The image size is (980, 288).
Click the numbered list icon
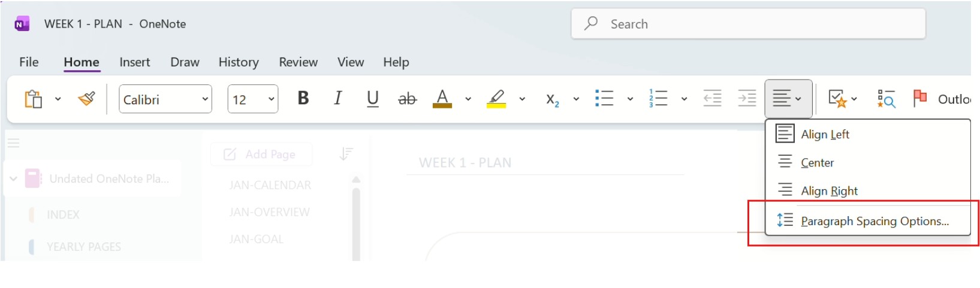pos(658,99)
